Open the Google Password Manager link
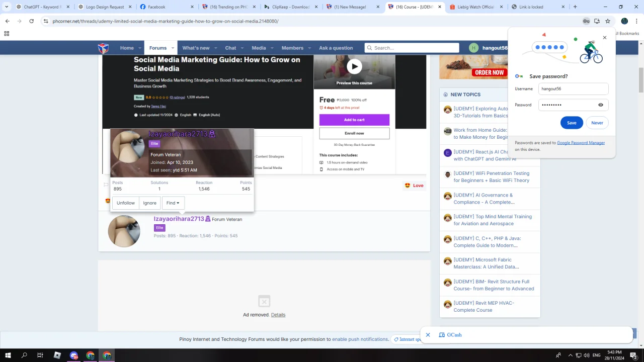Image resolution: width=644 pixels, height=362 pixels. click(581, 143)
